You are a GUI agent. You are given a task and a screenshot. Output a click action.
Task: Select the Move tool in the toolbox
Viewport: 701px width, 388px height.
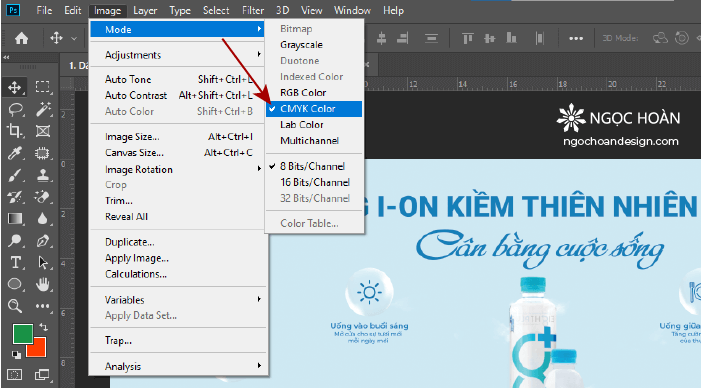(x=15, y=87)
